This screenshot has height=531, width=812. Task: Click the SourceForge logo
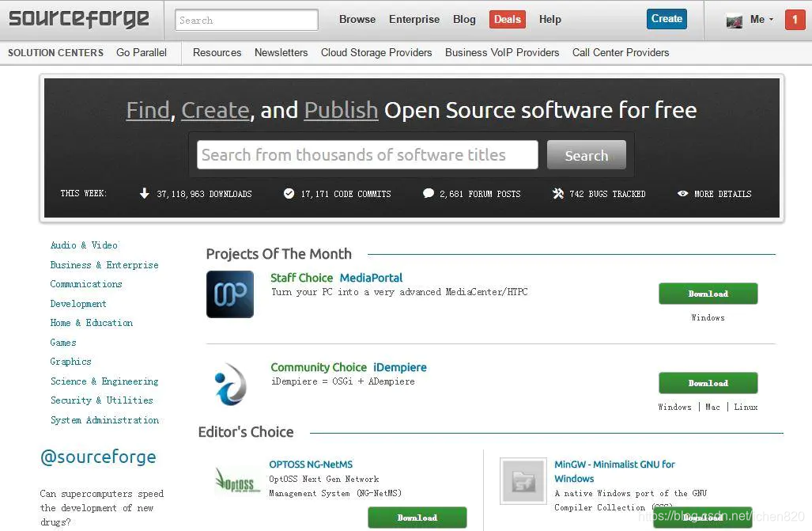pos(79,19)
